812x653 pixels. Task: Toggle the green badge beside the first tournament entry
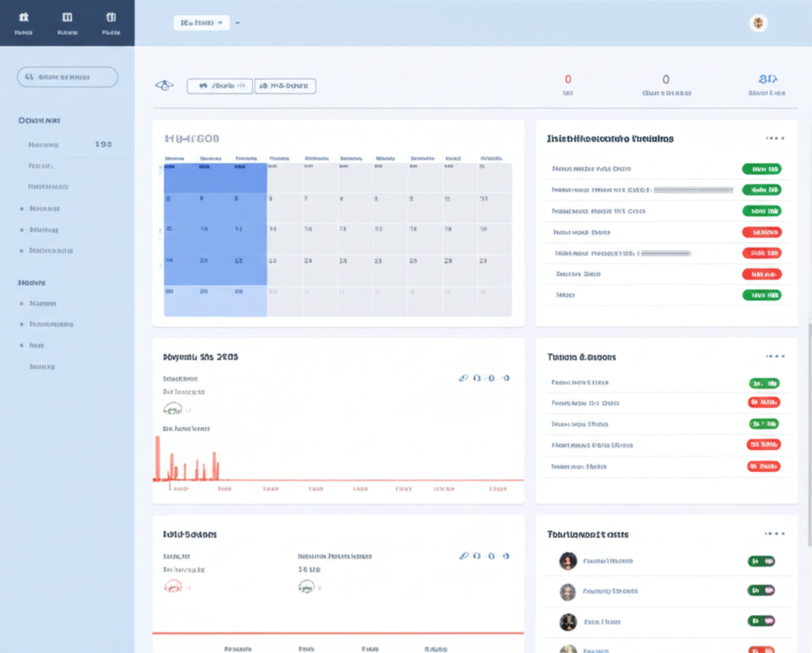pos(760,560)
